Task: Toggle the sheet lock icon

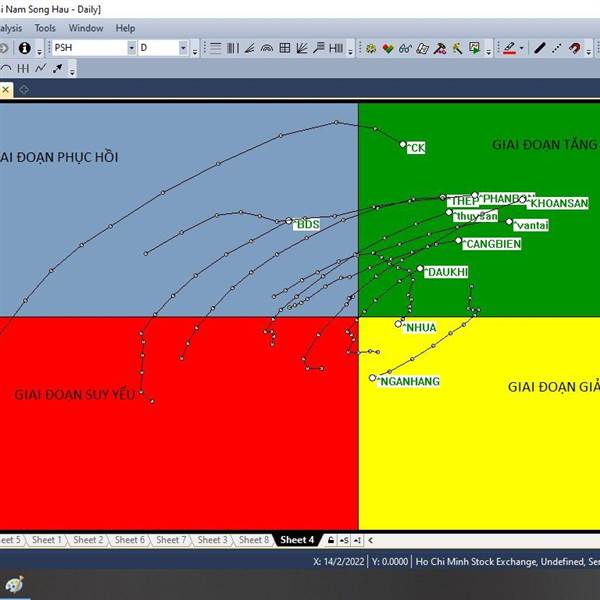Action: click(x=331, y=540)
